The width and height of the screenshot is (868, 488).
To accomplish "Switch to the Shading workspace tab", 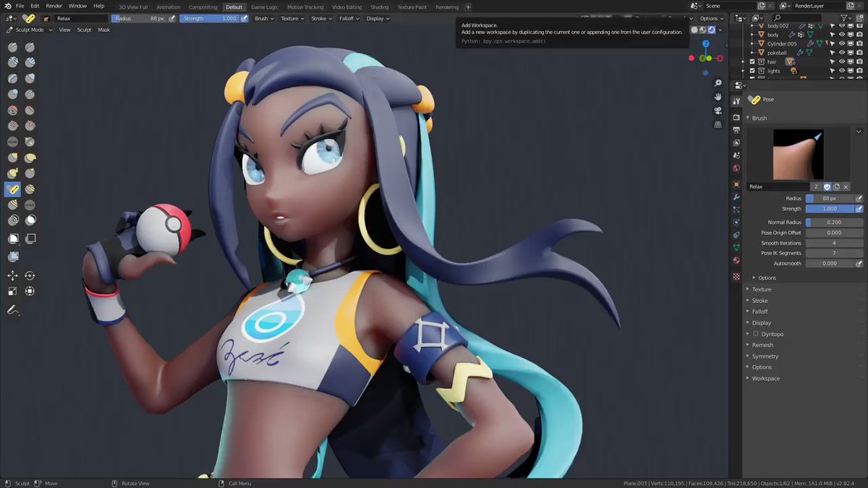I will [379, 7].
